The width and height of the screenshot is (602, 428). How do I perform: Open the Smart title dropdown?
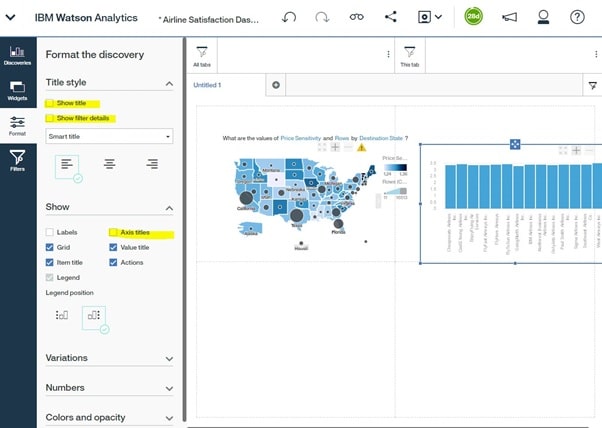109,136
